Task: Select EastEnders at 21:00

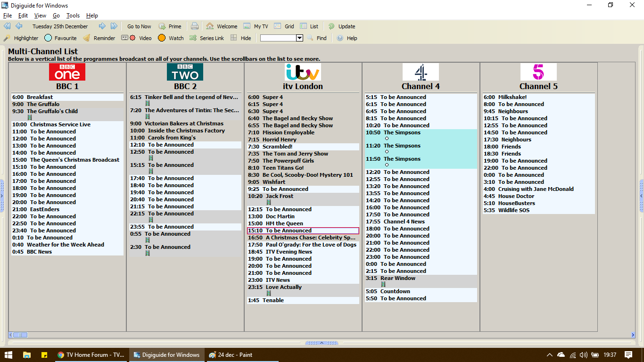Action: coord(67,209)
